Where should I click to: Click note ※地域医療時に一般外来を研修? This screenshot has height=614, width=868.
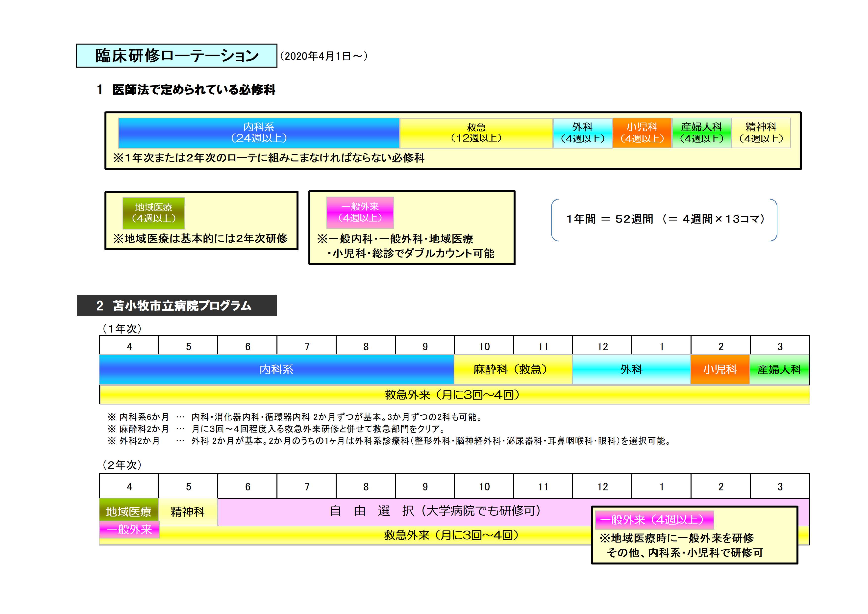pyautogui.click(x=677, y=538)
